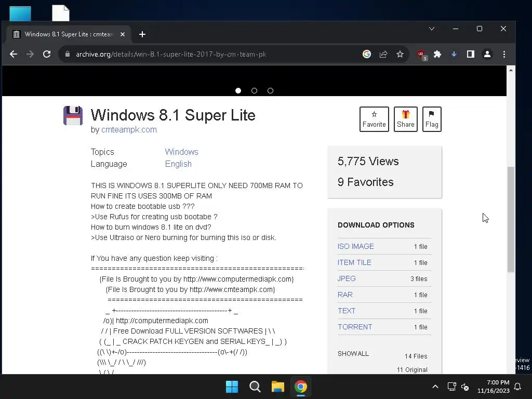This screenshot has width=532, height=399.
Task: Show hidden tray icons chevron
Action: [435, 387]
